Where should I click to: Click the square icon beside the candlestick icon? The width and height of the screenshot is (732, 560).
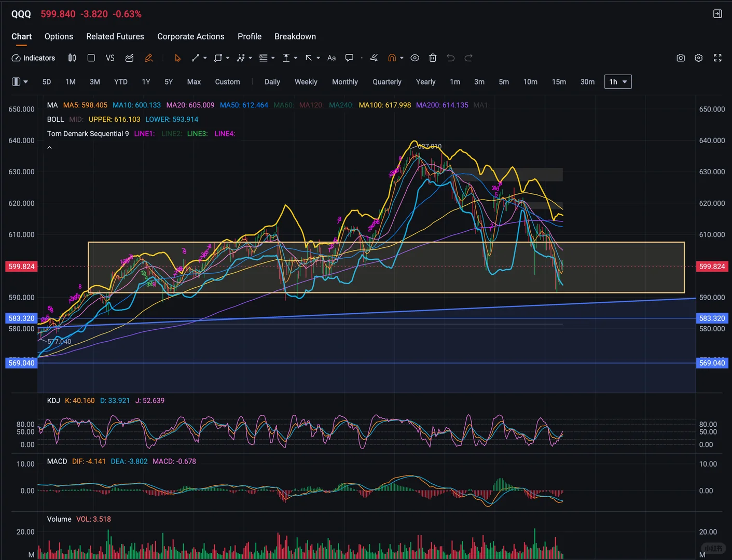point(91,58)
